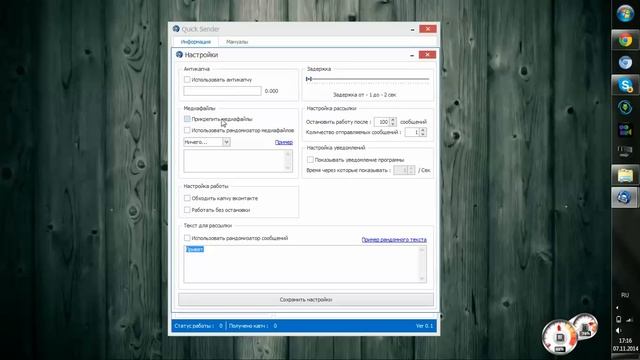Click the message text area scrollbar
This screenshot has height=360, width=640.
[422, 264]
